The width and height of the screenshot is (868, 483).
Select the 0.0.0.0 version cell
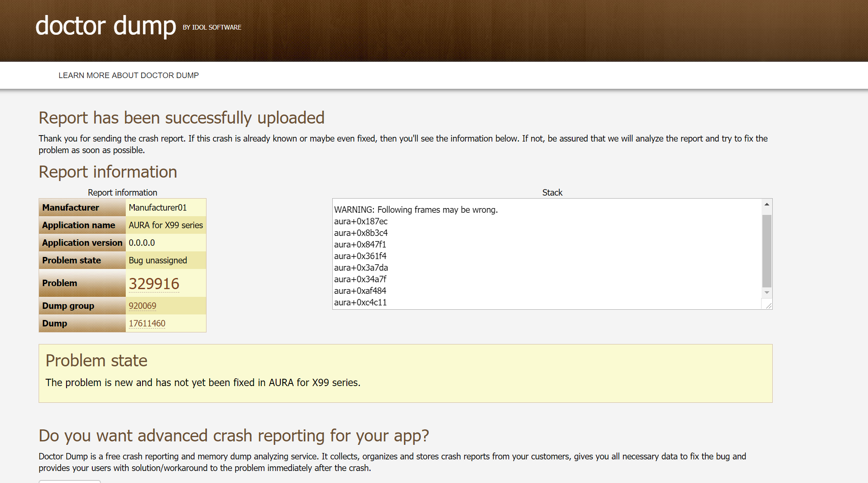142,243
